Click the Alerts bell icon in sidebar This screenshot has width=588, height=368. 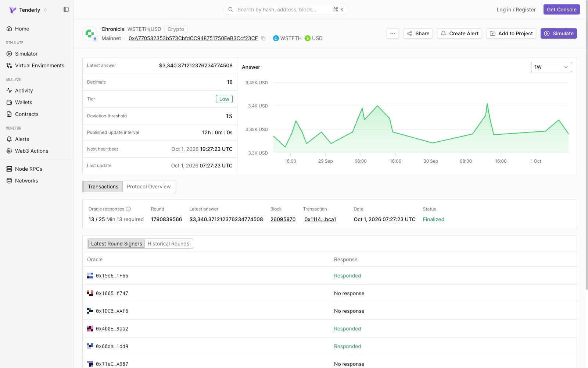[9, 139]
